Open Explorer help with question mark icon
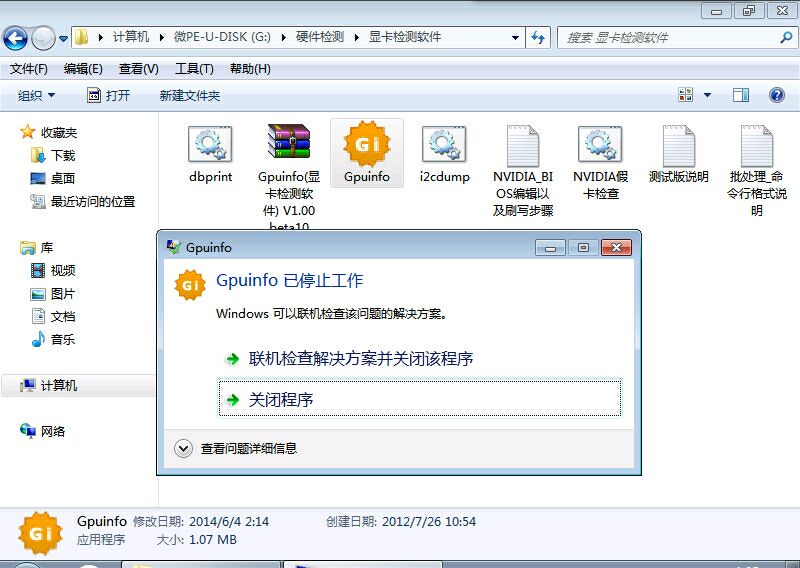This screenshot has height=568, width=800. tap(777, 95)
